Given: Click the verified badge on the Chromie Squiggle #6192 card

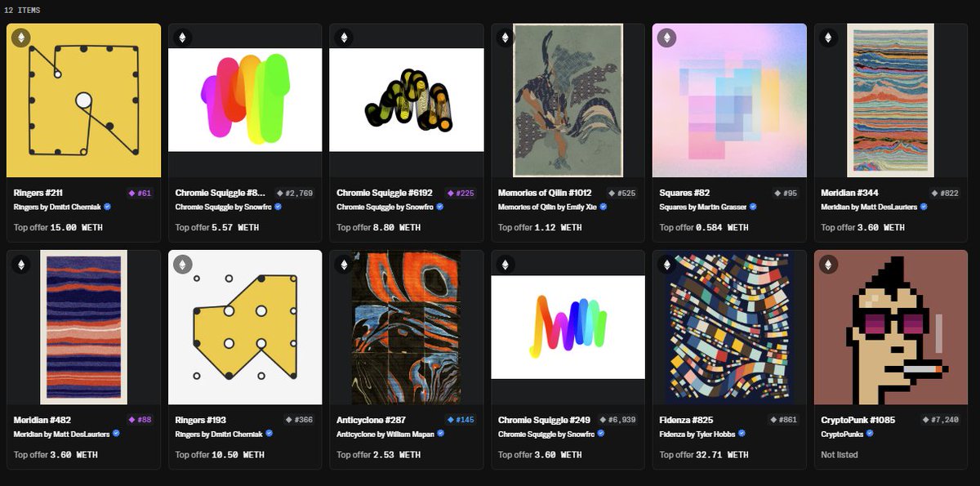Looking at the screenshot, I should pyautogui.click(x=439, y=207).
